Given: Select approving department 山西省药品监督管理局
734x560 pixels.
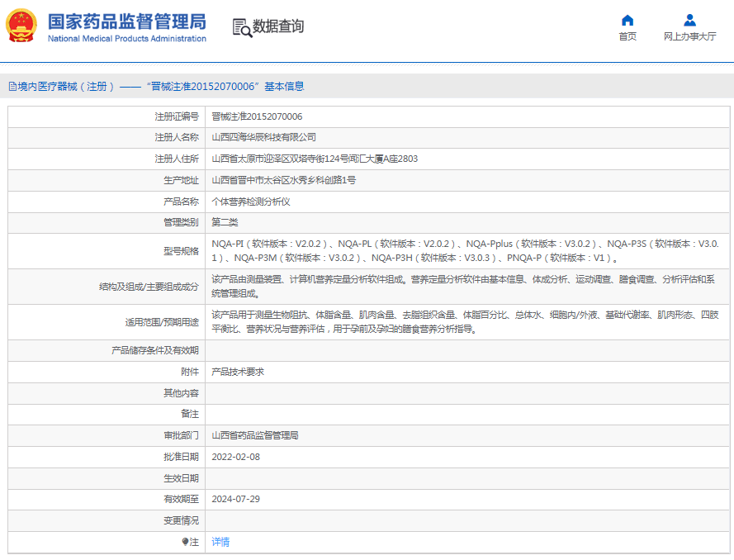Looking at the screenshot, I should (x=255, y=435).
